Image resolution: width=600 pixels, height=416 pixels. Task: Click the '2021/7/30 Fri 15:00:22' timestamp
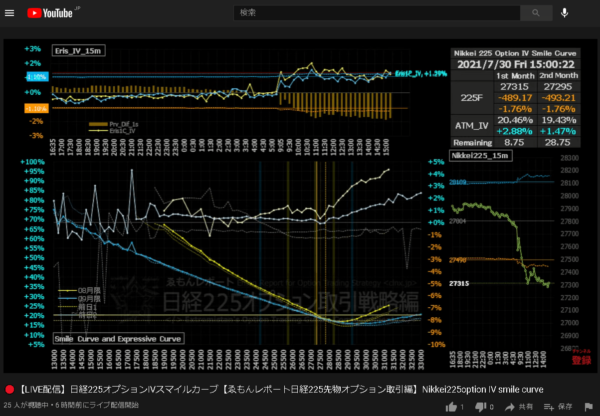point(516,64)
